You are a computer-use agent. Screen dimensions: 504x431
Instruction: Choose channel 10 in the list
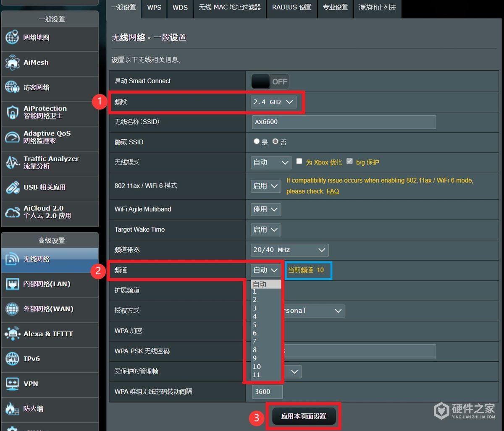pyautogui.click(x=266, y=367)
